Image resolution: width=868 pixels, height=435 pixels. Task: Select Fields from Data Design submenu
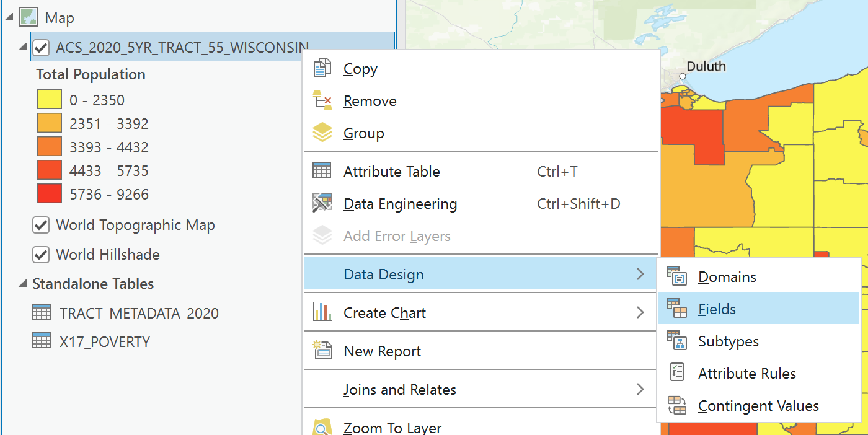tap(717, 309)
